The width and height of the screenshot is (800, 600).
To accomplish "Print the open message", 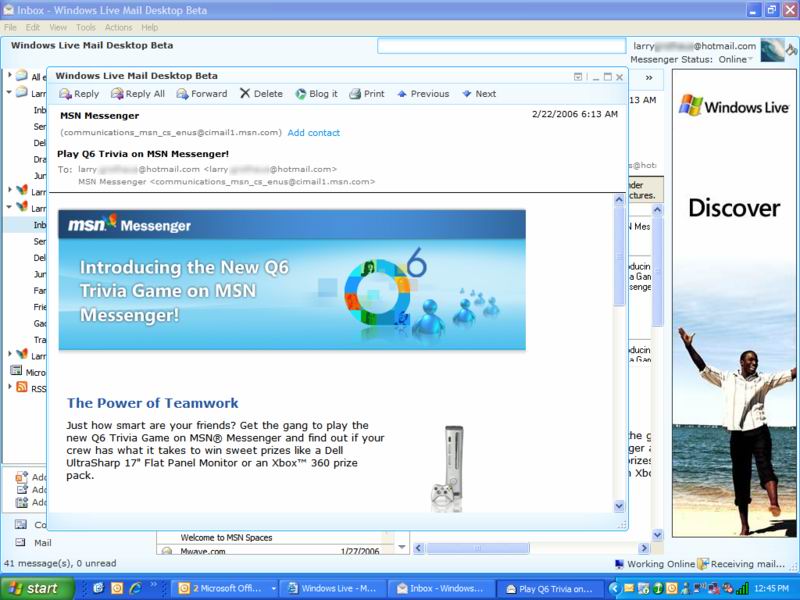I will click(x=367, y=94).
